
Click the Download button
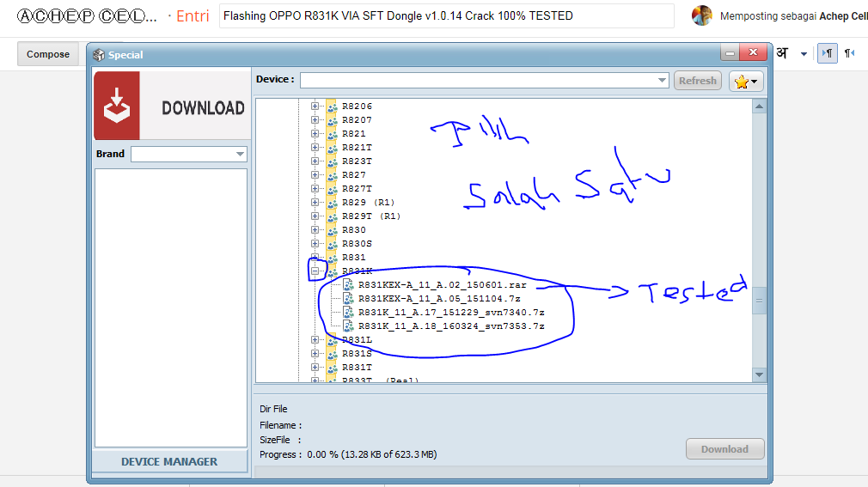(724, 449)
